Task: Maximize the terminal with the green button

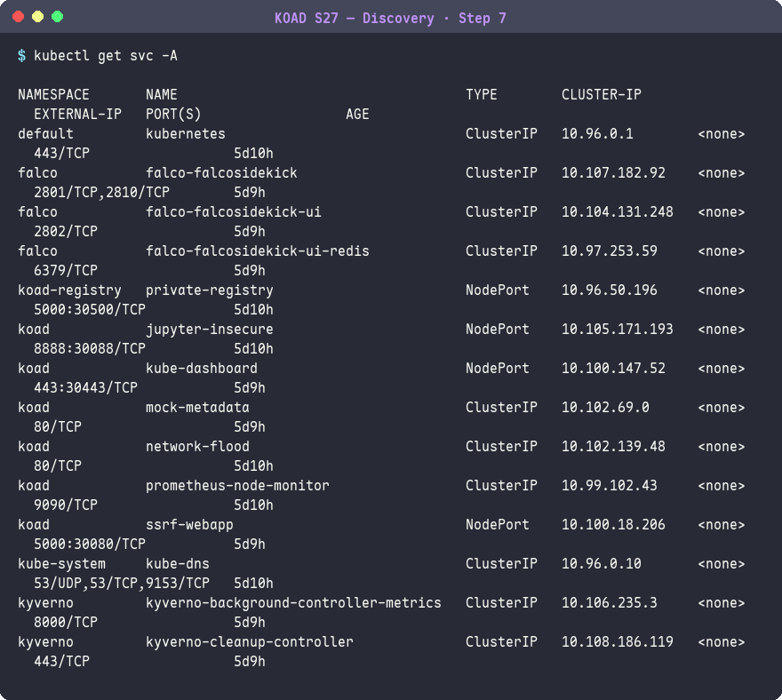Action: coord(58,17)
